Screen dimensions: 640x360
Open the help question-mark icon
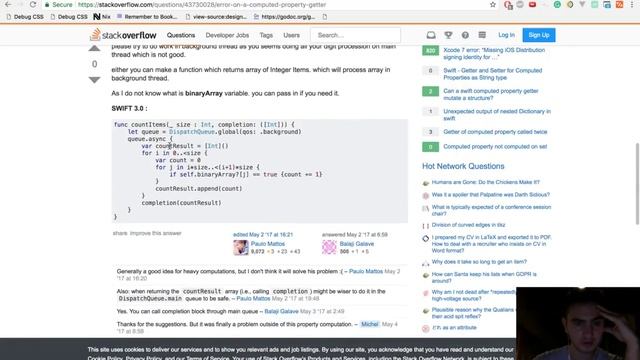[x=465, y=35]
